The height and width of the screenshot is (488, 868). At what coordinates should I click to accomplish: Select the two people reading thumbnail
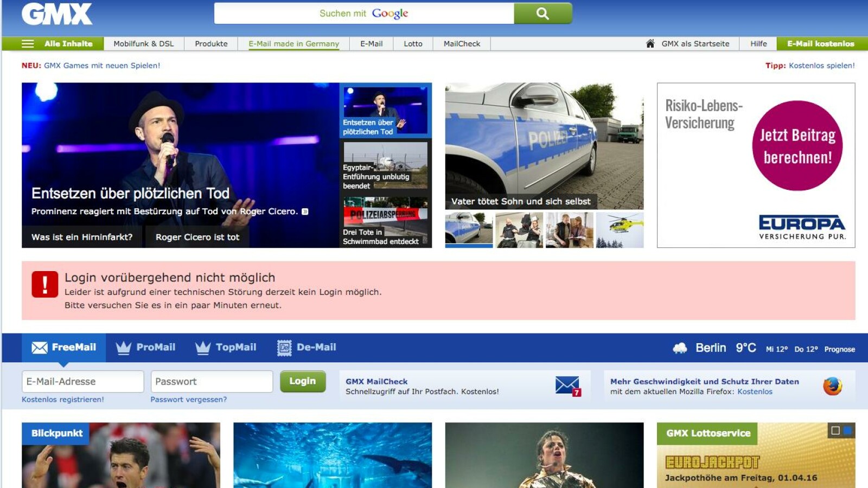tap(570, 230)
